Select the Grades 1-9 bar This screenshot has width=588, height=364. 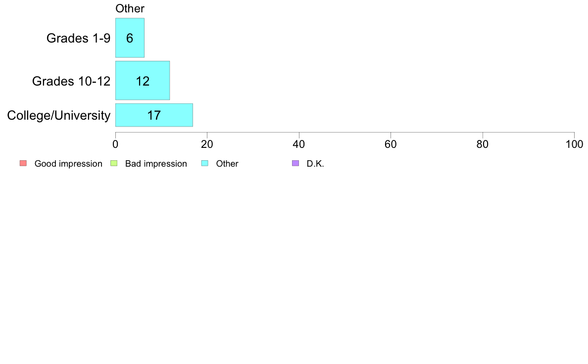coord(130,38)
